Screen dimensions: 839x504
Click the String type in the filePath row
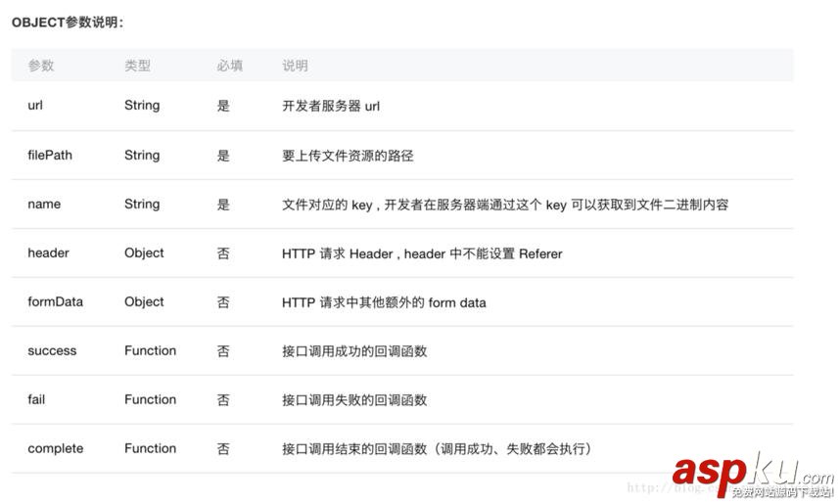[142, 156]
